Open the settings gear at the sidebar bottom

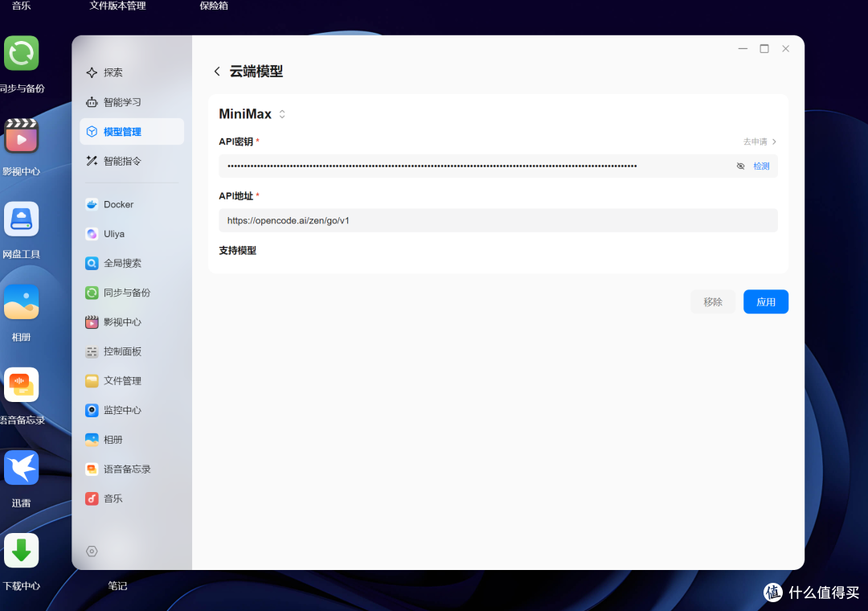pyautogui.click(x=92, y=552)
